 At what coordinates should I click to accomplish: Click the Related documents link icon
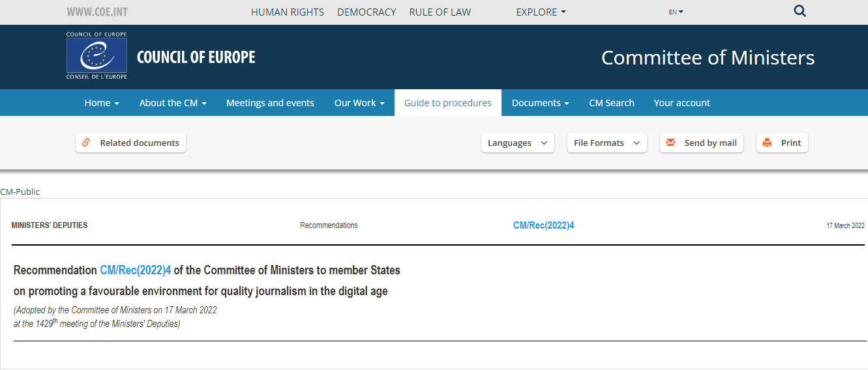coord(86,143)
